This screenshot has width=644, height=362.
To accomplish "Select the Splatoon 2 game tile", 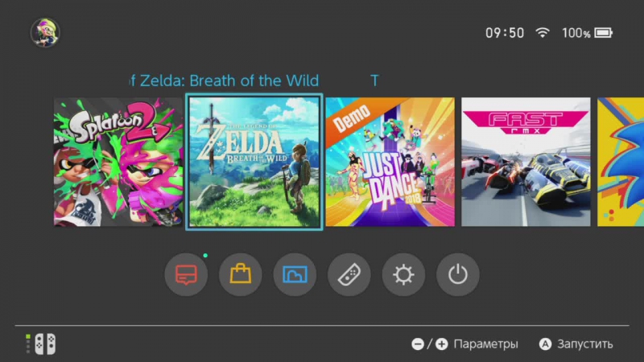I will tap(118, 162).
